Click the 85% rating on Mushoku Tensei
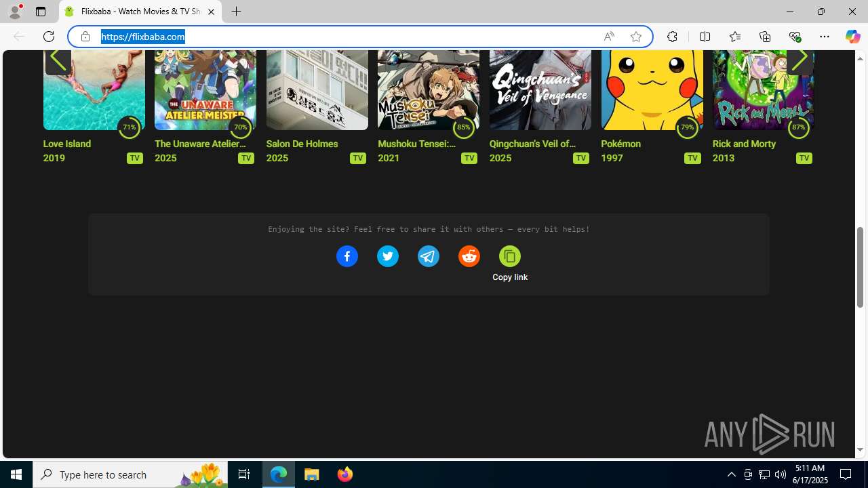This screenshot has width=868, height=488. tap(464, 127)
